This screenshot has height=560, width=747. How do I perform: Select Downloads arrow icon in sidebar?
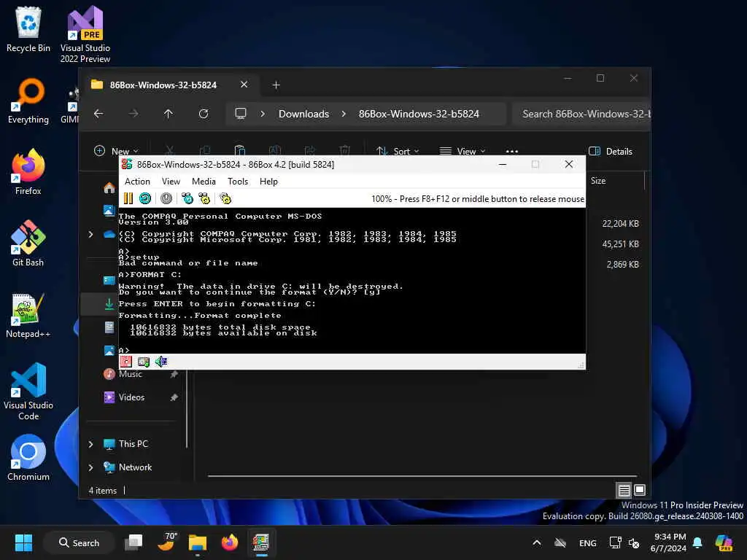[x=109, y=304]
